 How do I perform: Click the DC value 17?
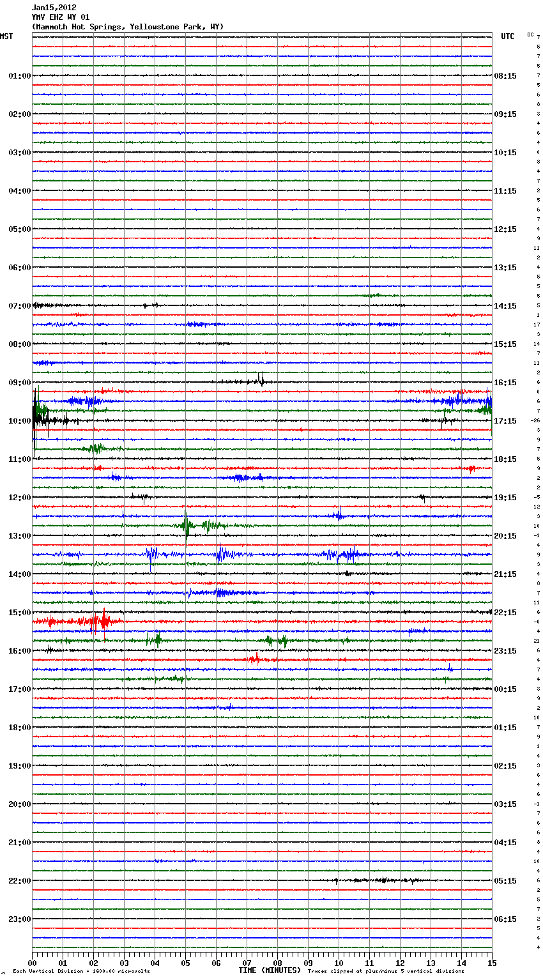coord(537,325)
